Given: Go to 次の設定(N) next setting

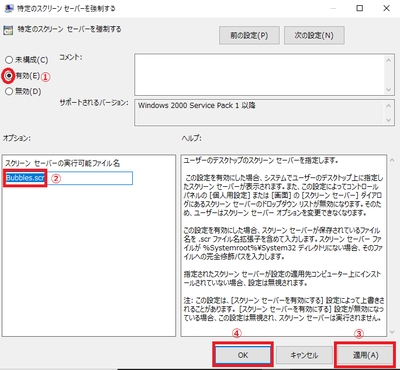Looking at the screenshot, I should coord(314,35).
